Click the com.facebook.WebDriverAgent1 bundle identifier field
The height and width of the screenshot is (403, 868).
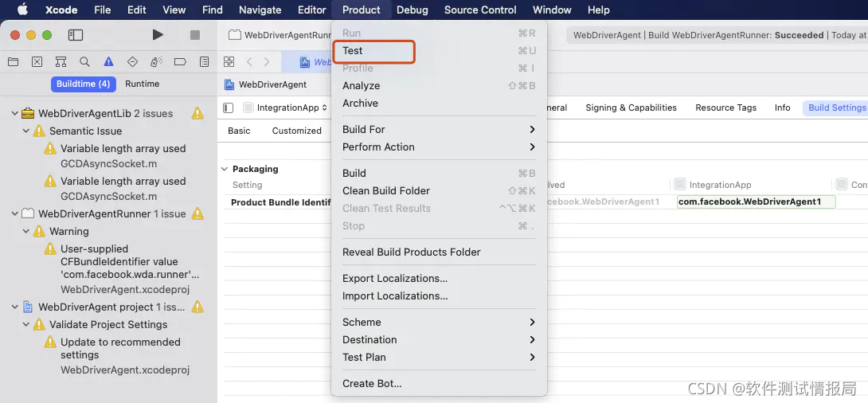coord(757,201)
